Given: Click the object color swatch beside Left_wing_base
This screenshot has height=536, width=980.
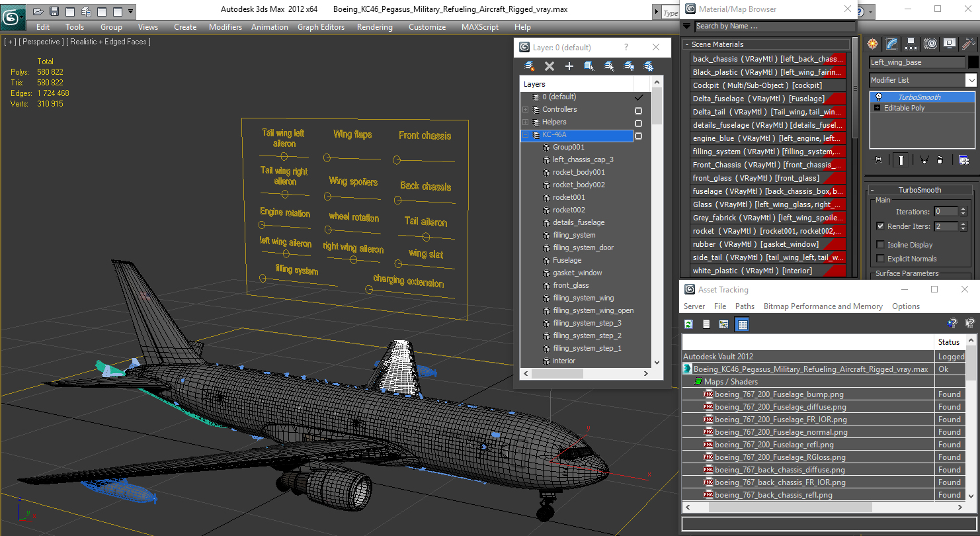Looking at the screenshot, I should pos(973,62).
